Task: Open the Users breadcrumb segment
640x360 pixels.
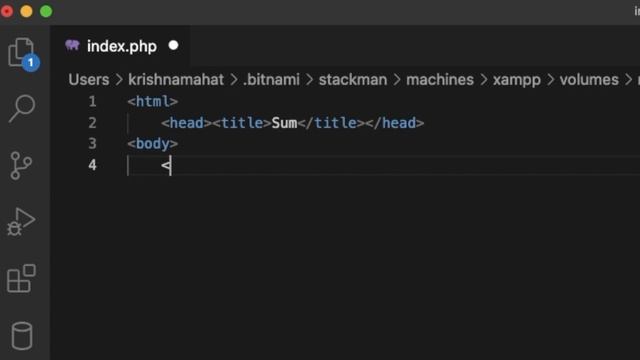Action: (89, 80)
